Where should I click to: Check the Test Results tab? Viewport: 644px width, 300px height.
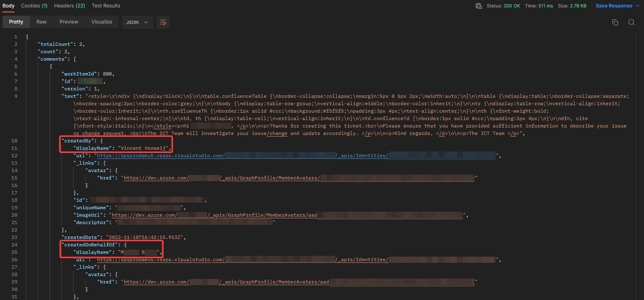point(106,6)
